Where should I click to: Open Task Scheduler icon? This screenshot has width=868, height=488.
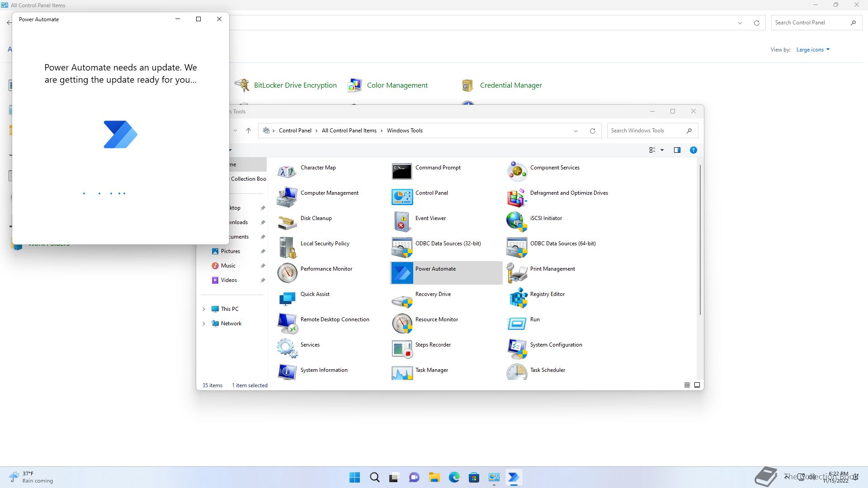pos(517,372)
